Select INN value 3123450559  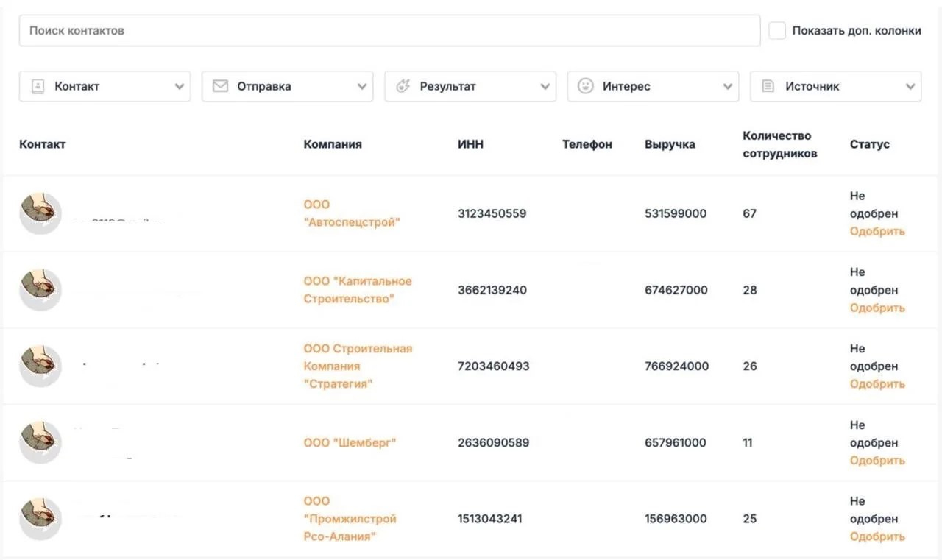point(492,213)
